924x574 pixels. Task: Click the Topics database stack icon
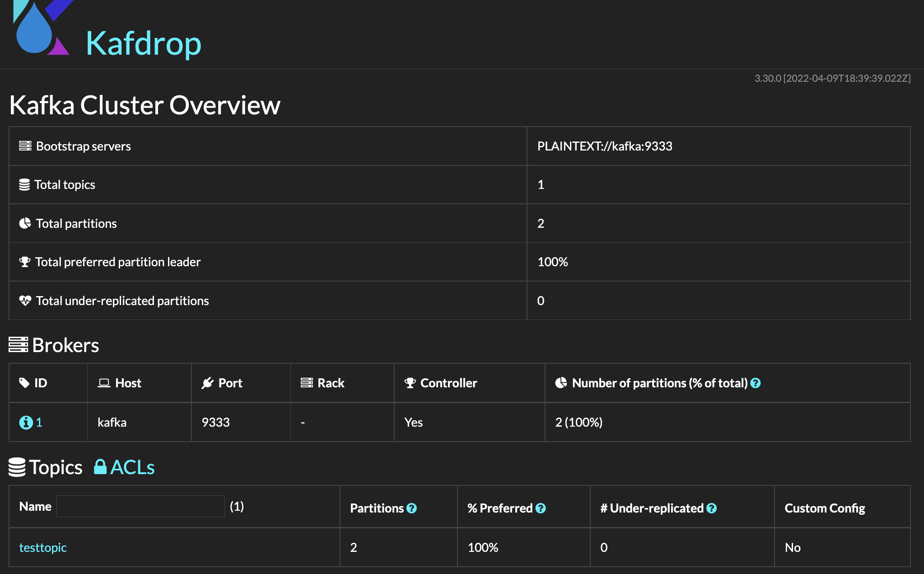pos(17,467)
